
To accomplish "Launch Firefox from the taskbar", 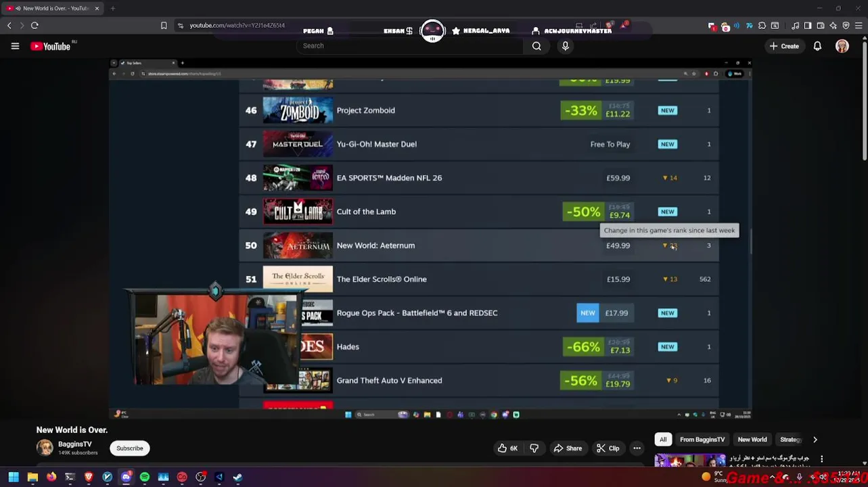I will 51,477.
